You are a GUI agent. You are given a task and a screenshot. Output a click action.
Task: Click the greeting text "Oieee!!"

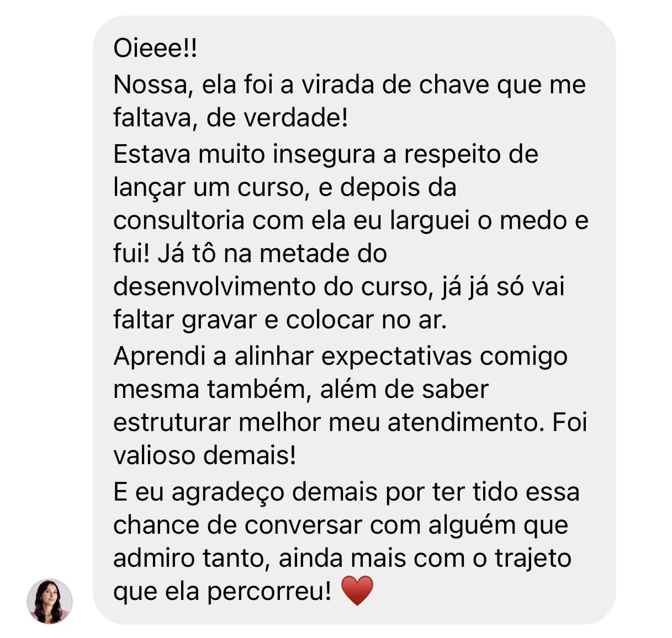pos(155,48)
